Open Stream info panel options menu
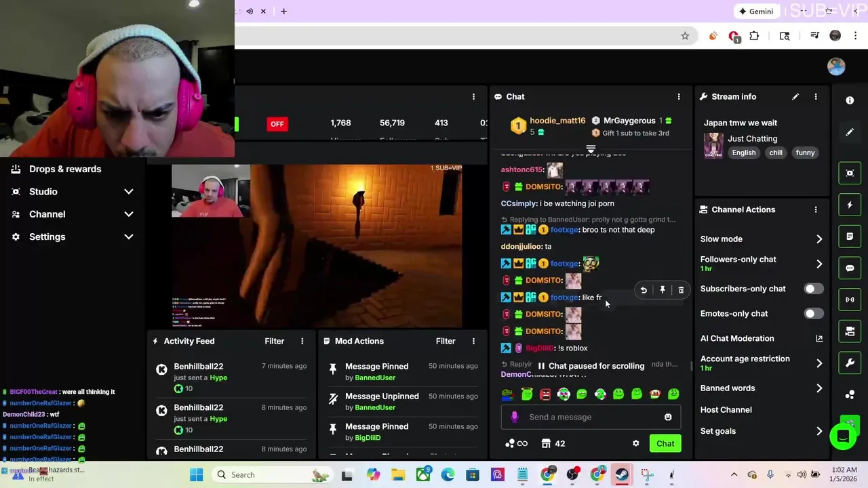Viewport: 868px width, 488px height. coord(816,97)
